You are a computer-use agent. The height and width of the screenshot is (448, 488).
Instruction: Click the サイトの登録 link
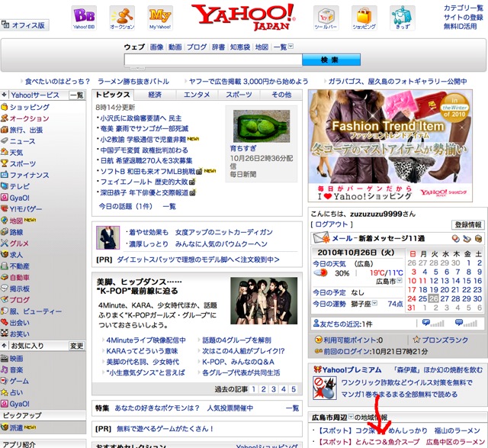click(463, 18)
